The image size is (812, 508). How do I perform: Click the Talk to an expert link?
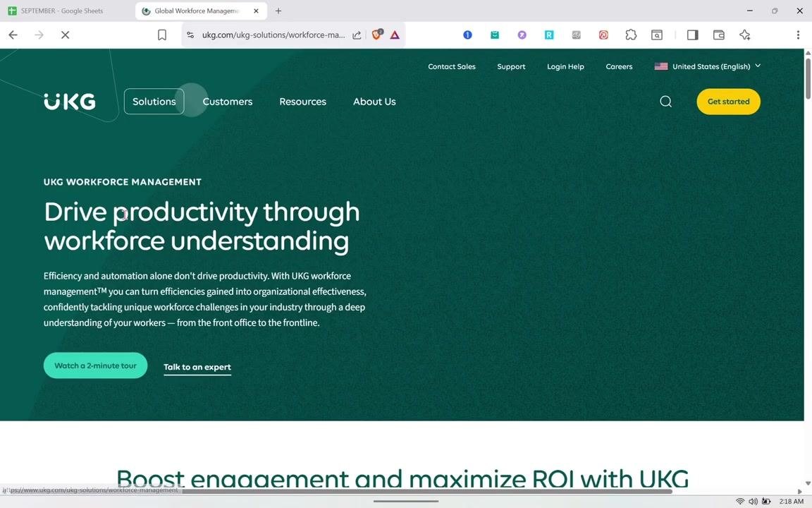(197, 367)
